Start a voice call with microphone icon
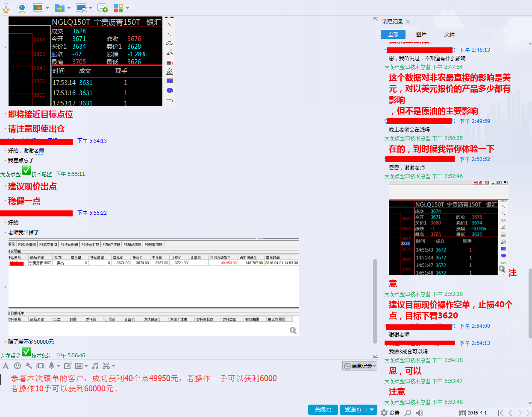This screenshot has height=417, width=532. pyautogui.click(x=6, y=8)
